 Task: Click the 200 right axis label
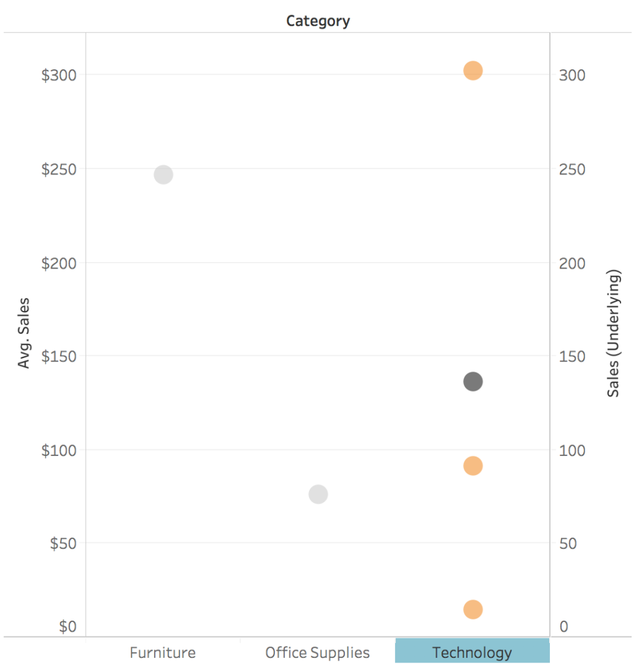[572, 263]
